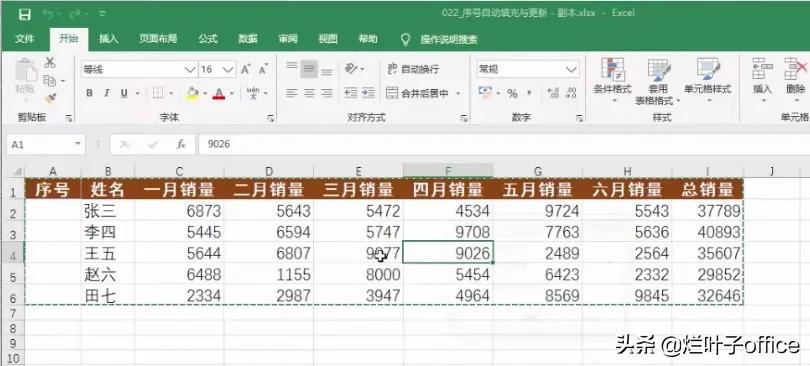This screenshot has width=810, height=366.
Task: Toggle 自动换行 wrap text
Action: 413,69
